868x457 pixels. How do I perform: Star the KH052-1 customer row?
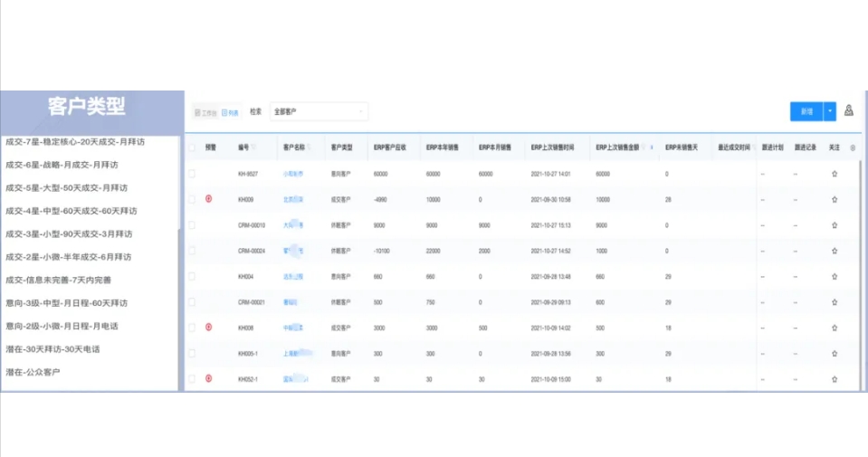835,379
